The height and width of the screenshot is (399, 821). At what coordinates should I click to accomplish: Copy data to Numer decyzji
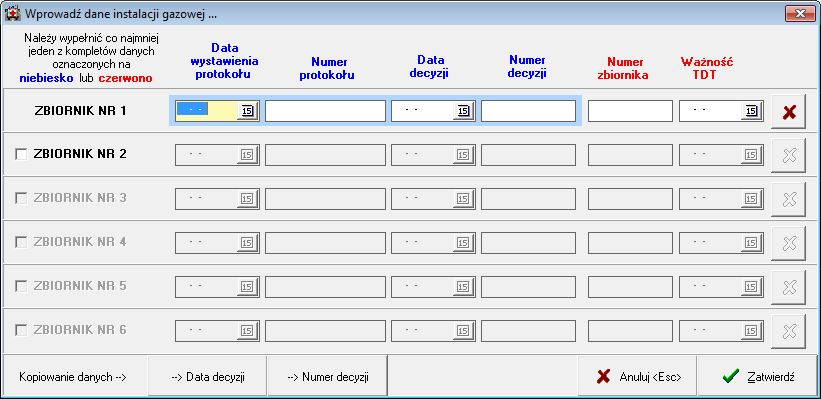[328, 376]
